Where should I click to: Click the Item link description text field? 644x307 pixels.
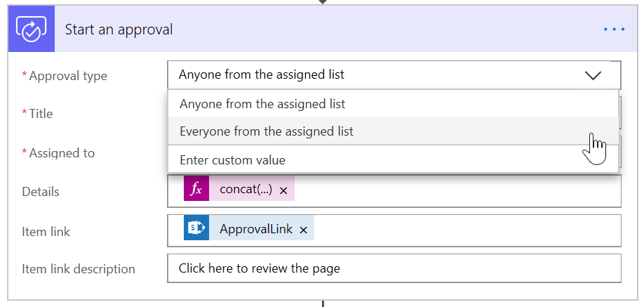394,268
